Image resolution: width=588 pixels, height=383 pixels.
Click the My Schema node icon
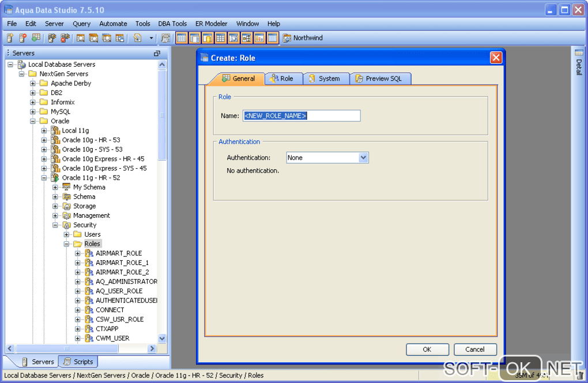(67, 187)
